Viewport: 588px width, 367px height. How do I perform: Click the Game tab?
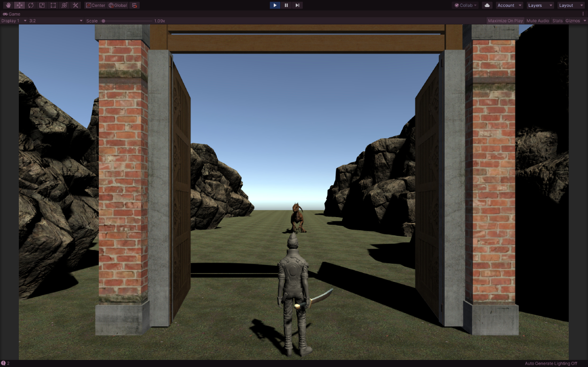point(12,14)
